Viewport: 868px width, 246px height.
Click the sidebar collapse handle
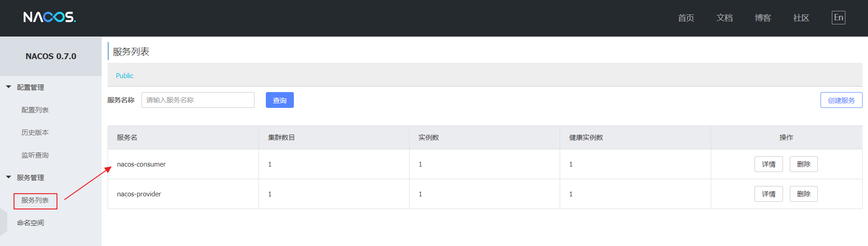click(x=3, y=221)
